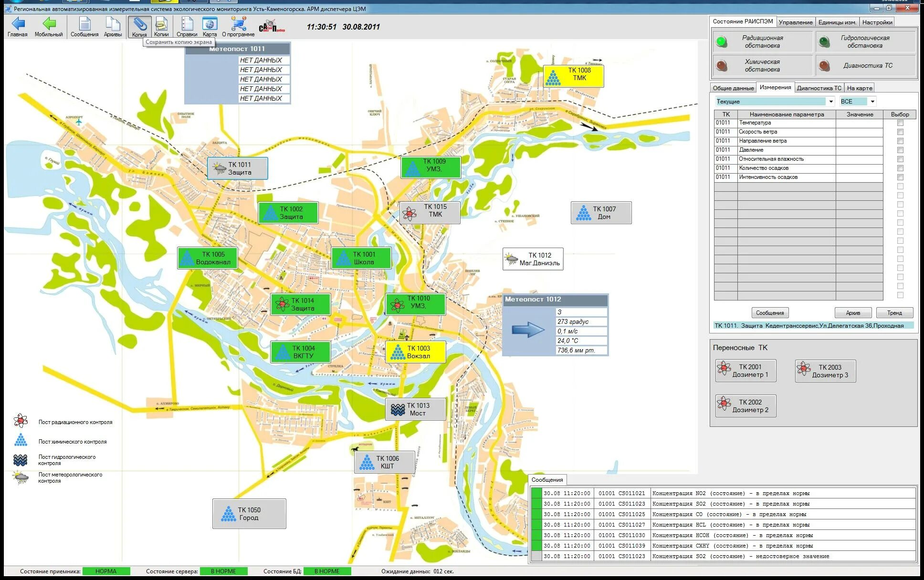Open the Карта globe icon
The image size is (924, 580).
tap(210, 24)
